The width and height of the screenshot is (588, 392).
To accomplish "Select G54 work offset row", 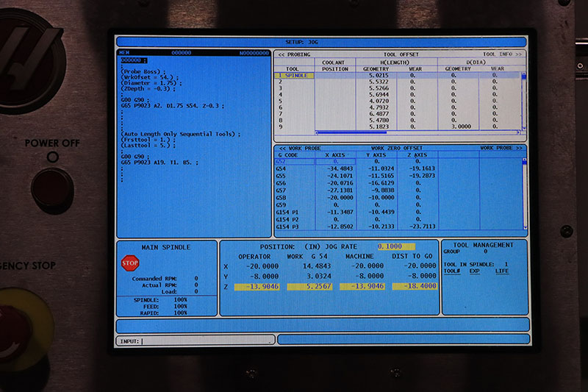I will (286, 169).
